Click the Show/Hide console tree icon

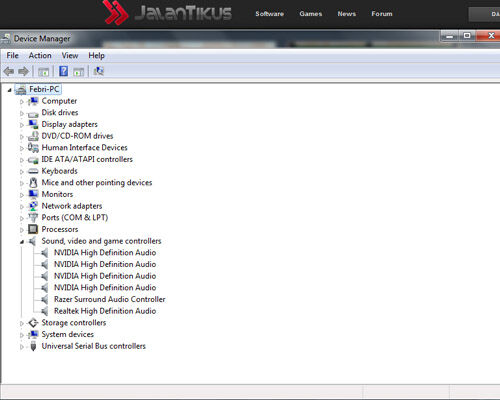click(x=44, y=72)
